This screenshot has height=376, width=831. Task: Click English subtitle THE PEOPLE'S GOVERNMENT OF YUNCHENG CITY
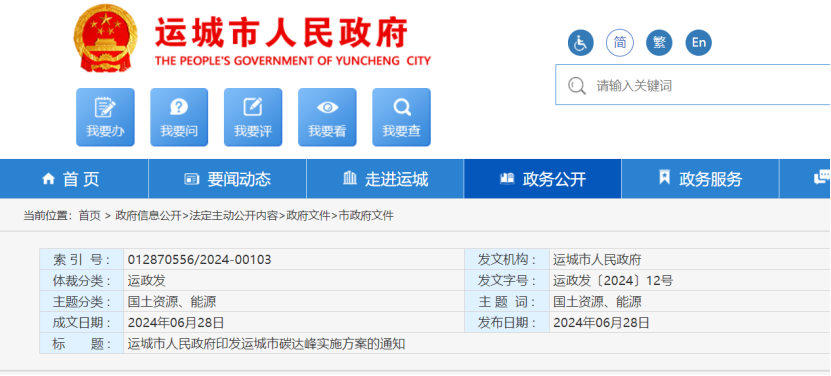click(x=293, y=61)
